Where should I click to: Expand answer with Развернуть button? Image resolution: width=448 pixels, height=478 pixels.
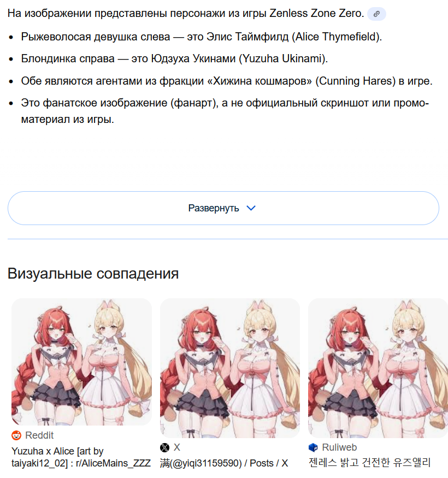(x=223, y=208)
